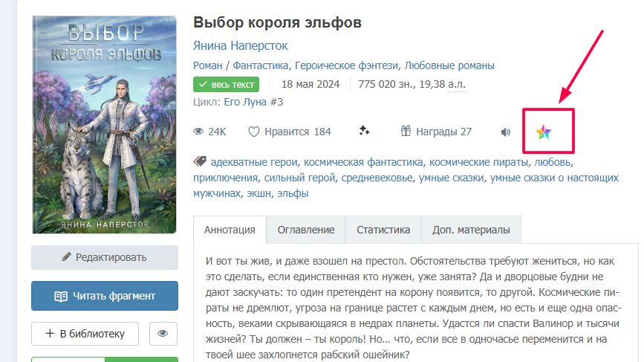
Task: Toggle the eye button beside library
Action: point(163,334)
